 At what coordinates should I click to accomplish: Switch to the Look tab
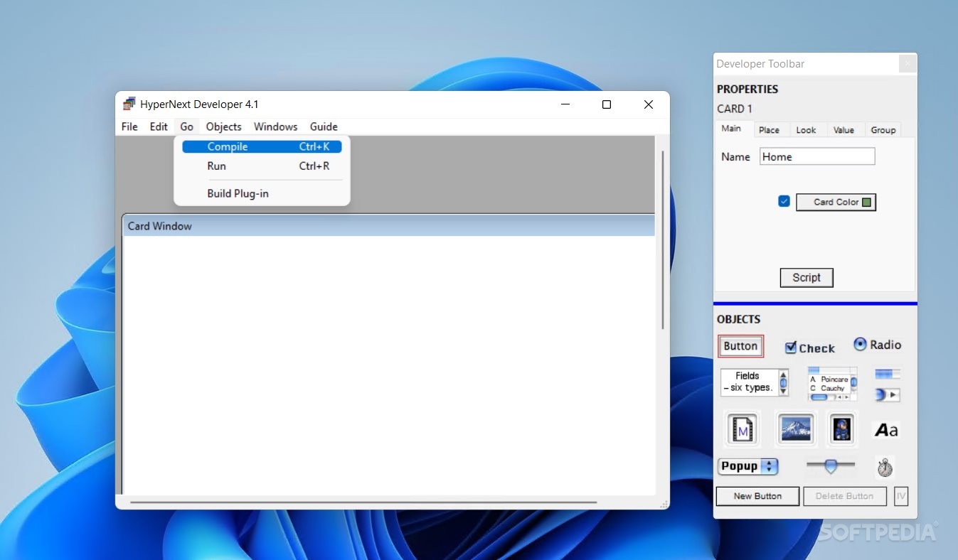806,130
